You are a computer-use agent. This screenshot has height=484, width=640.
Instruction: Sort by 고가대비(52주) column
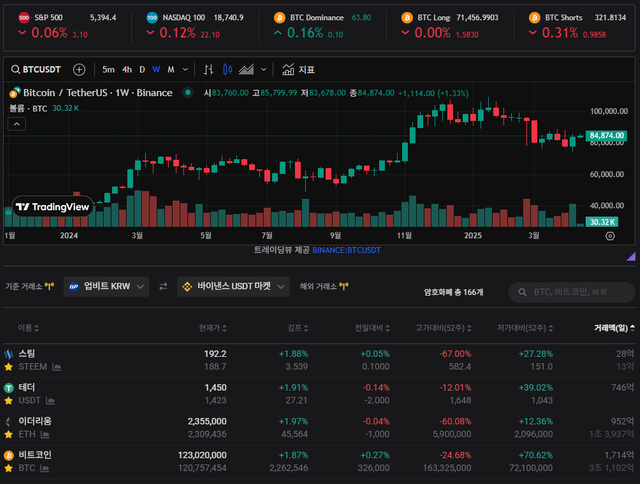coord(444,328)
